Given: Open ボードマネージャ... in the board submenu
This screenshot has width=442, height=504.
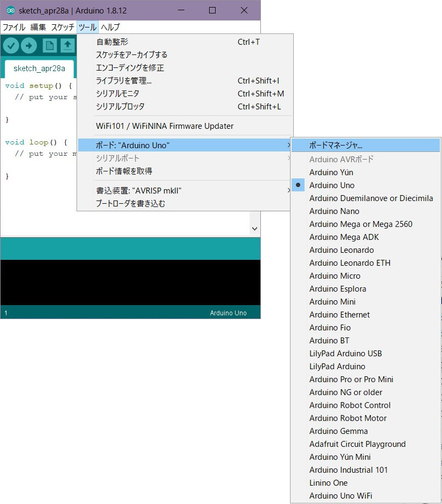Looking at the screenshot, I should pos(365,146).
